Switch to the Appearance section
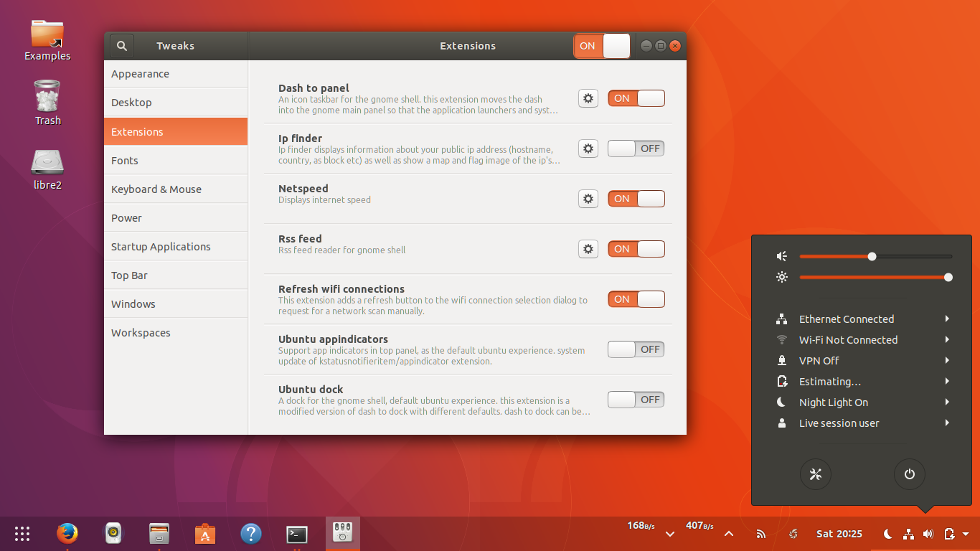Screen dimensions: 980x551 (176, 74)
